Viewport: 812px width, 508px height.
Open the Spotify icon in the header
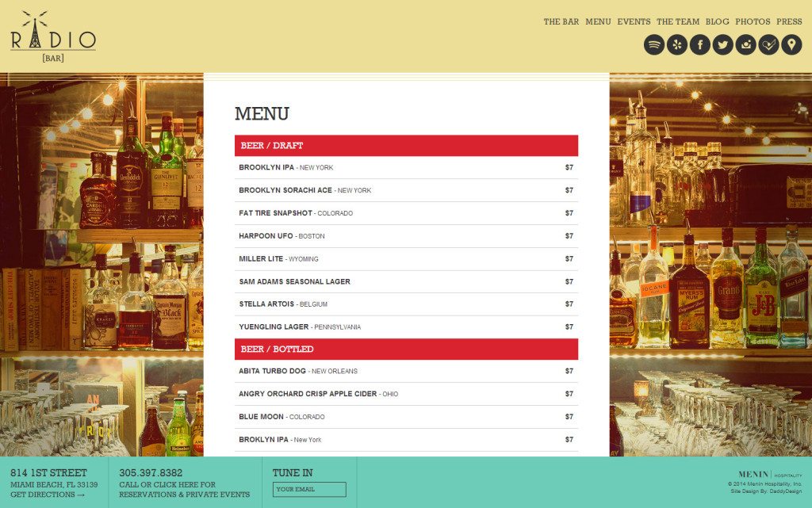pyautogui.click(x=653, y=44)
